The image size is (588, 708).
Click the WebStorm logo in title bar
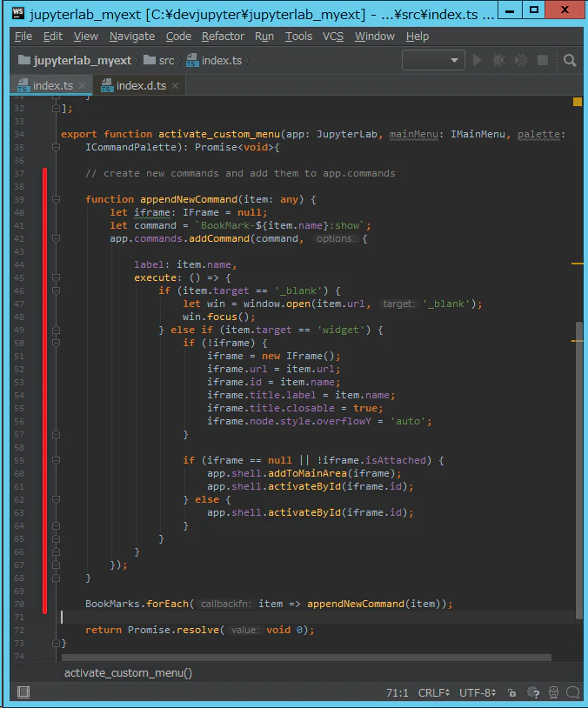pyautogui.click(x=18, y=13)
